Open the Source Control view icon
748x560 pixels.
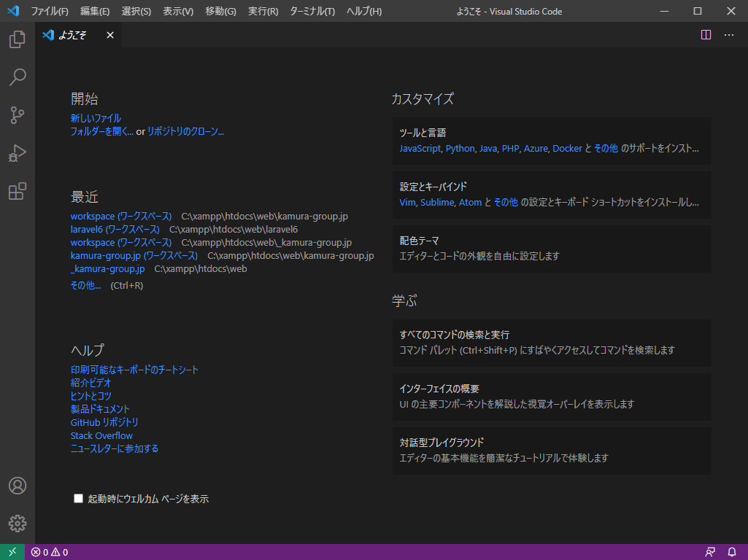click(x=18, y=115)
